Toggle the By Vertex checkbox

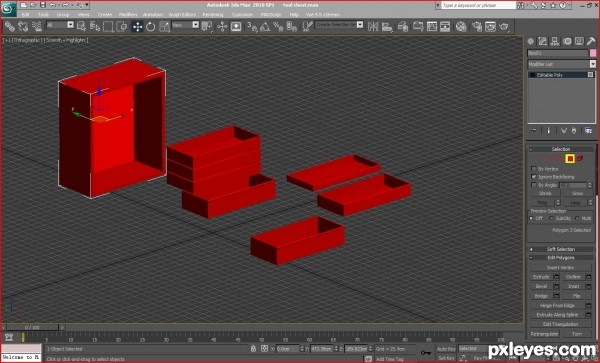point(533,169)
